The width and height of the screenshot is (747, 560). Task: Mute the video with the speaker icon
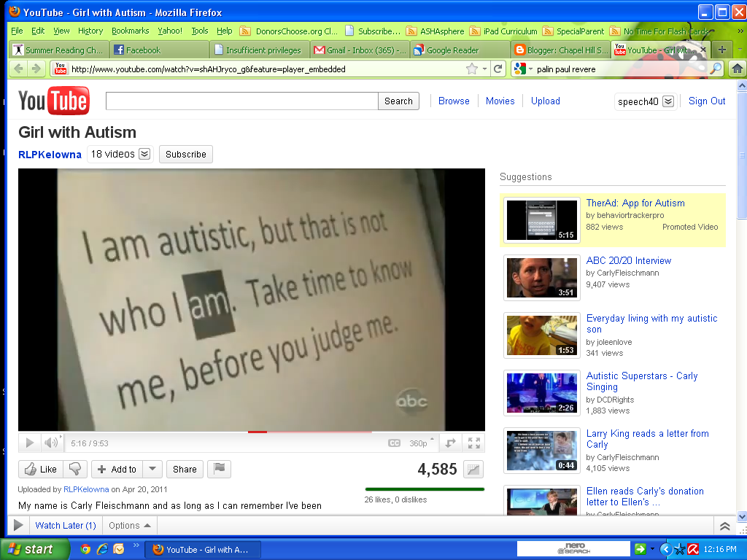pos(52,443)
